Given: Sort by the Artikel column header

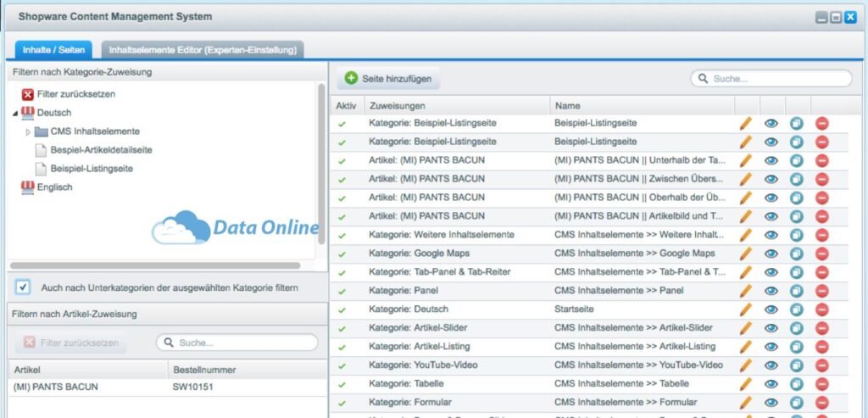Looking at the screenshot, I should (x=88, y=370).
